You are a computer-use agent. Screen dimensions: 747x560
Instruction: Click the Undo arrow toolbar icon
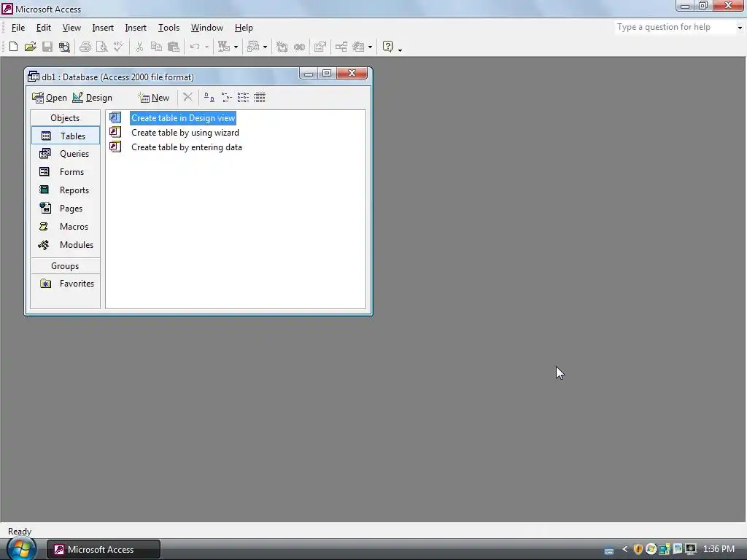[194, 47]
